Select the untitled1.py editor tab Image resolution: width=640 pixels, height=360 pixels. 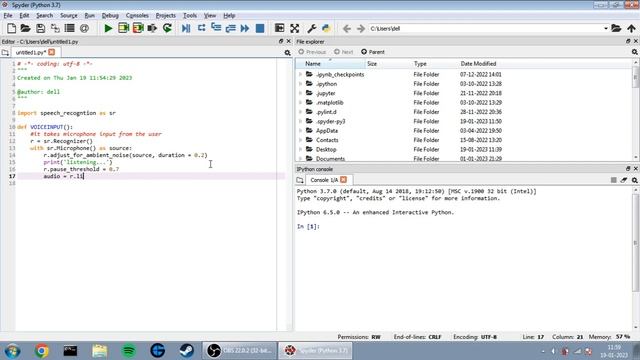(x=31, y=53)
